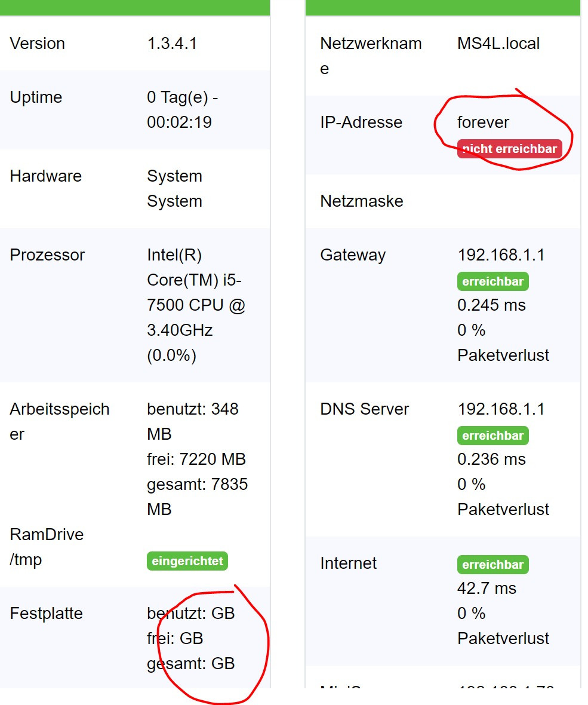
Task: Click the Prozessor row label
Action: (47, 255)
